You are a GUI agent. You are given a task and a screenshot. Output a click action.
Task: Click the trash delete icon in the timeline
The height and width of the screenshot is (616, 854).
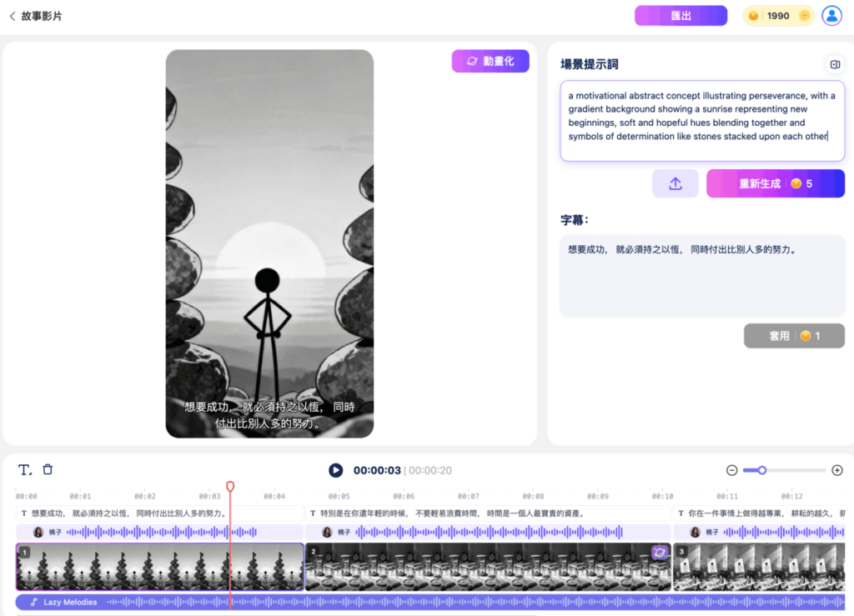pos(48,468)
